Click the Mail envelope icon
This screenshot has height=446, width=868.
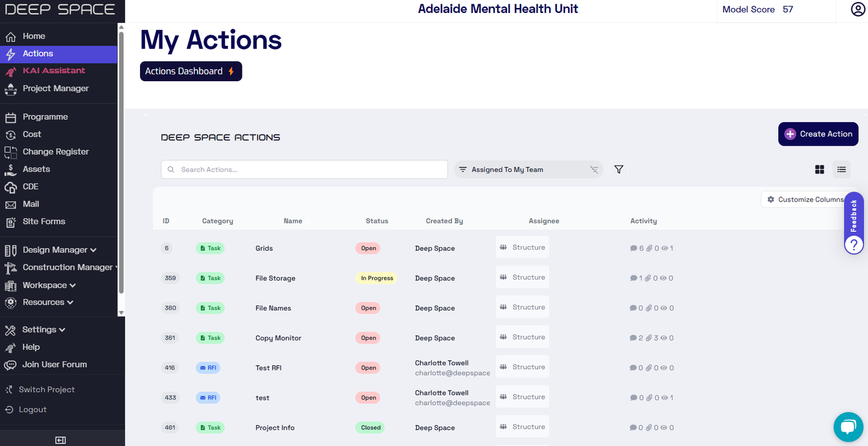point(11,204)
